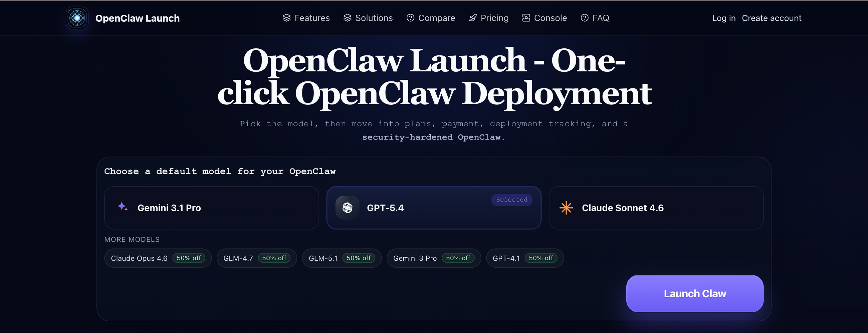Click the OpenAI logo icon on GPT-5.4
Image resolution: width=868 pixels, height=333 pixels.
tap(348, 208)
